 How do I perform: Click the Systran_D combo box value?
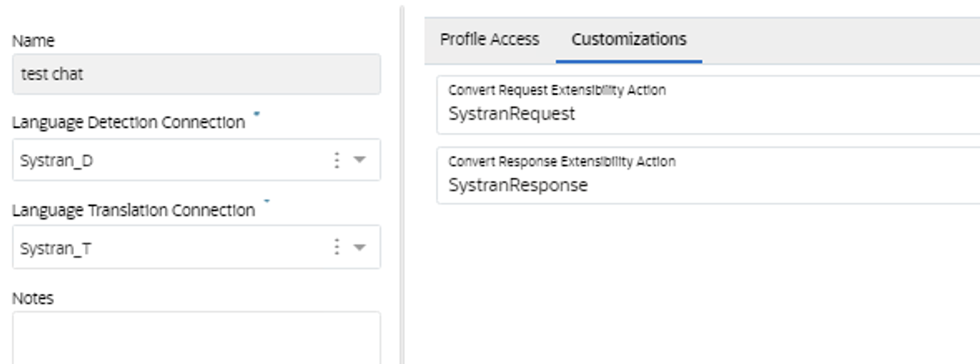pyautogui.click(x=57, y=161)
